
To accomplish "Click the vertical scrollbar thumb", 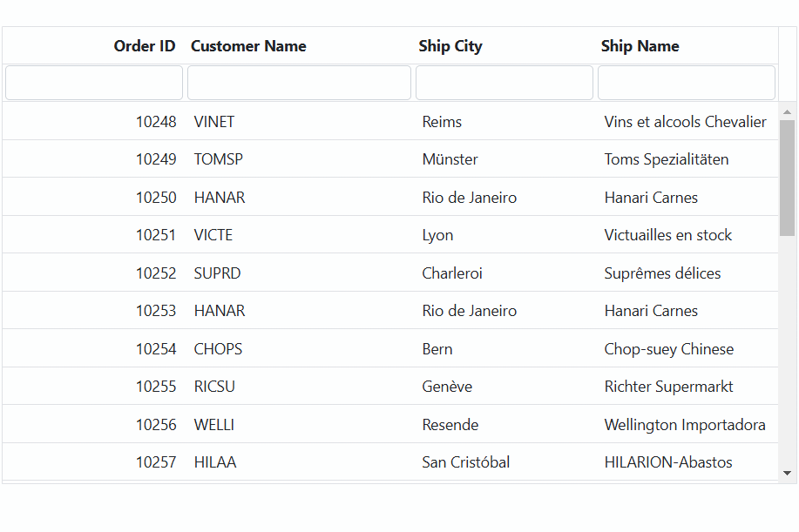I will pos(787,178).
